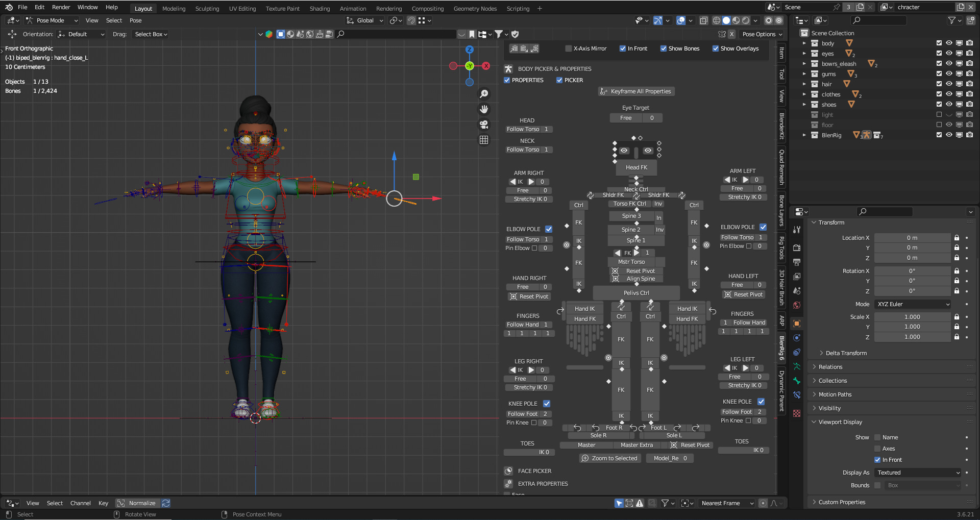
Task: Click the Outliner filter funnel icon
Action: tap(952, 20)
